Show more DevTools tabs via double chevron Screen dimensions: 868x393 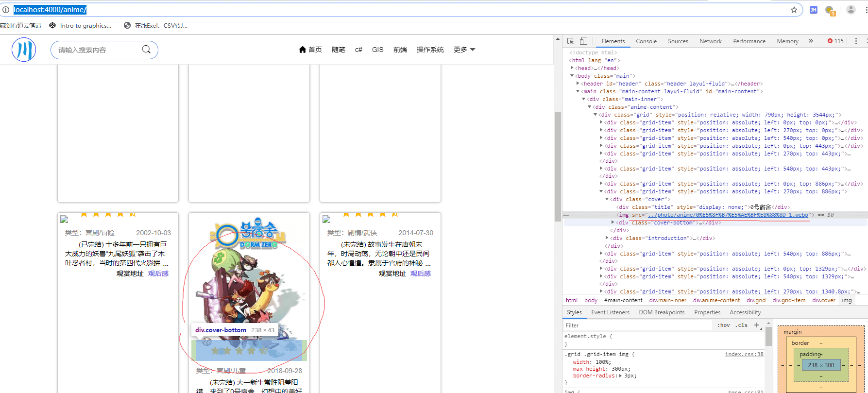(x=811, y=41)
